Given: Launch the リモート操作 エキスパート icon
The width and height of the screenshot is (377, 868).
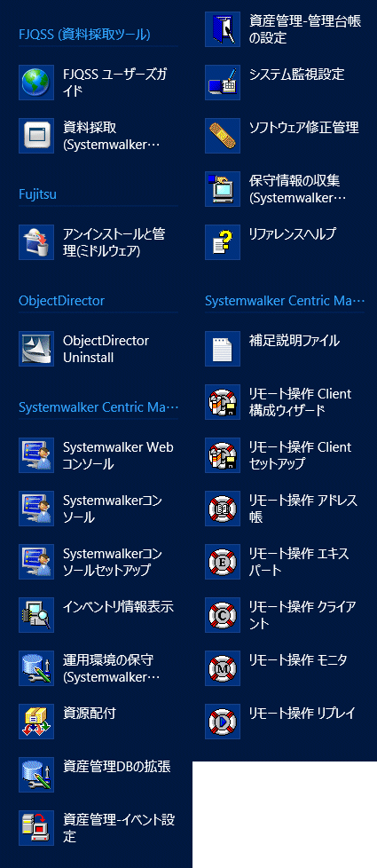Looking at the screenshot, I should click(x=223, y=561).
